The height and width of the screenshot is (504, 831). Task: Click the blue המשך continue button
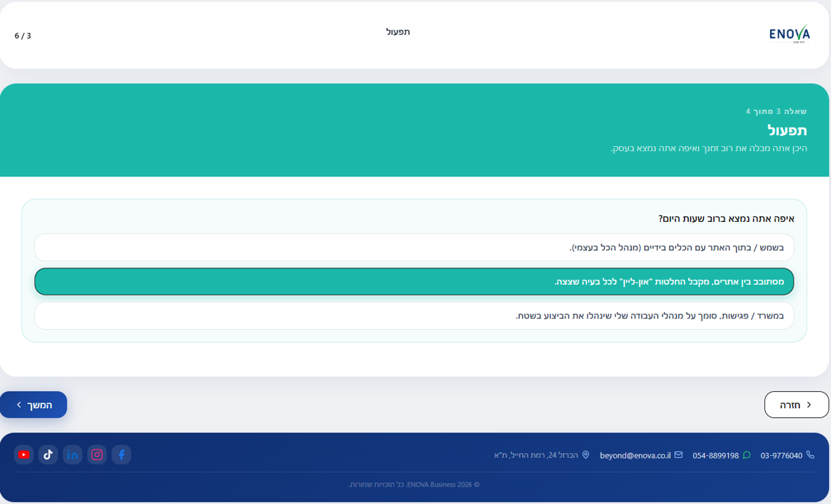34,405
